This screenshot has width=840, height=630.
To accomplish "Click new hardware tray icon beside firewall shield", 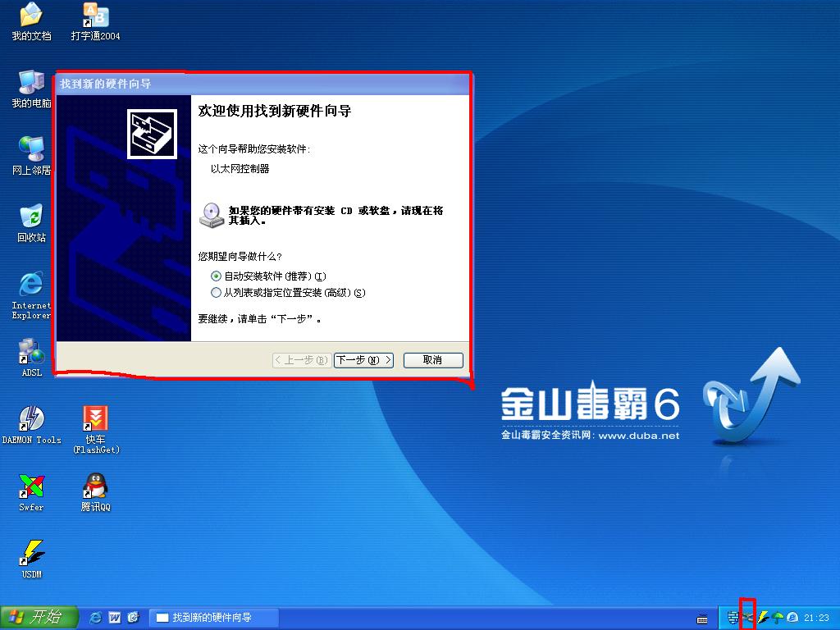I will [x=748, y=617].
